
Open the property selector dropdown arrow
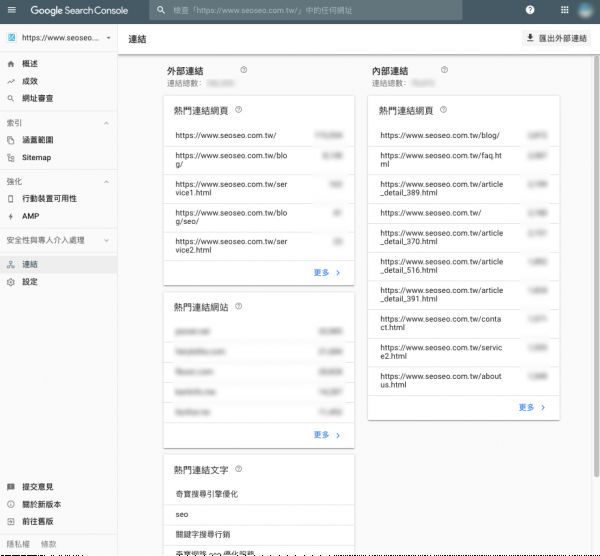click(x=109, y=38)
